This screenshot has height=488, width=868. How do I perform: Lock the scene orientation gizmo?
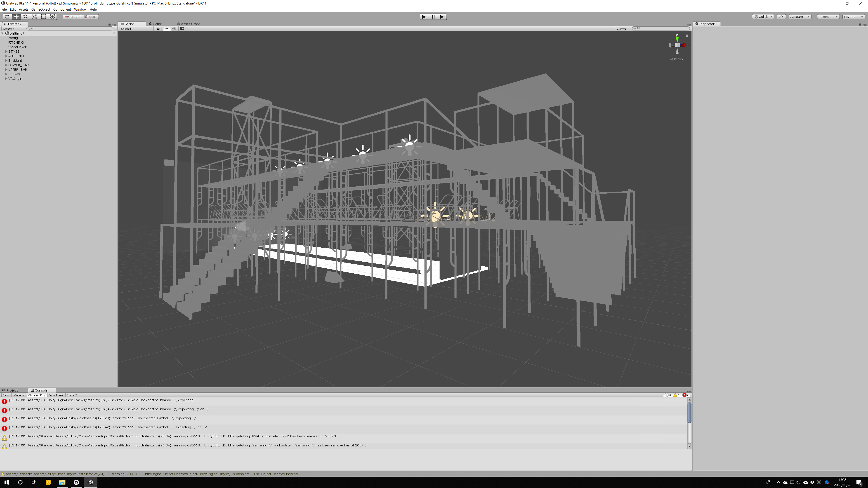click(687, 36)
